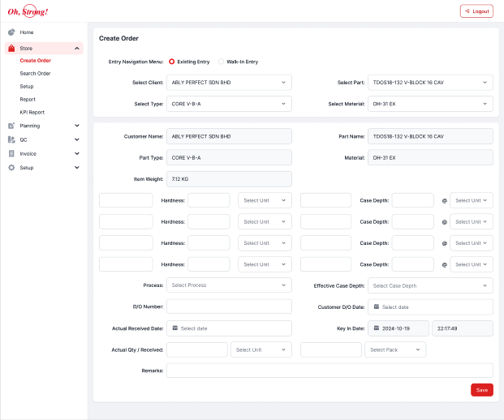Image resolution: width=504 pixels, height=420 pixels.
Task: Select the Walk-In Entry radio button
Action: pos(222,62)
